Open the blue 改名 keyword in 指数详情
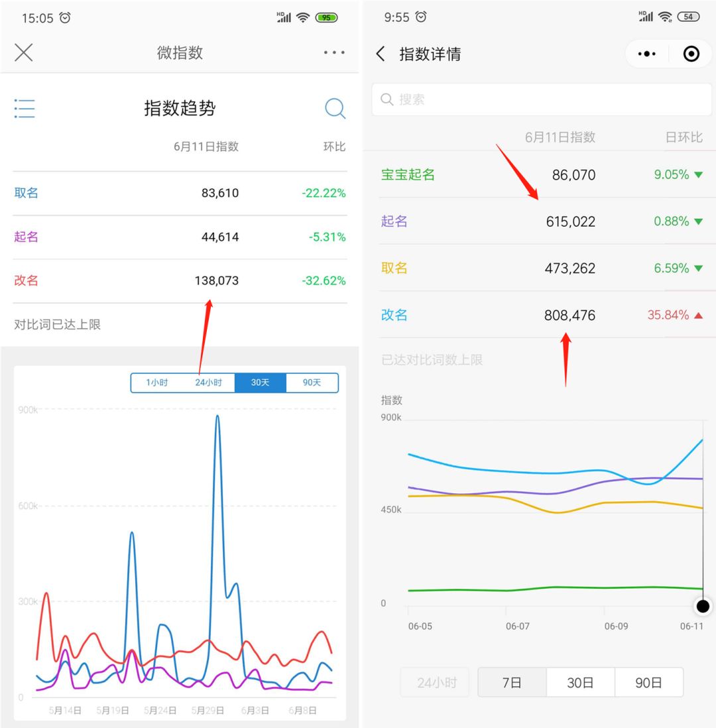The width and height of the screenshot is (716, 728). tap(394, 315)
